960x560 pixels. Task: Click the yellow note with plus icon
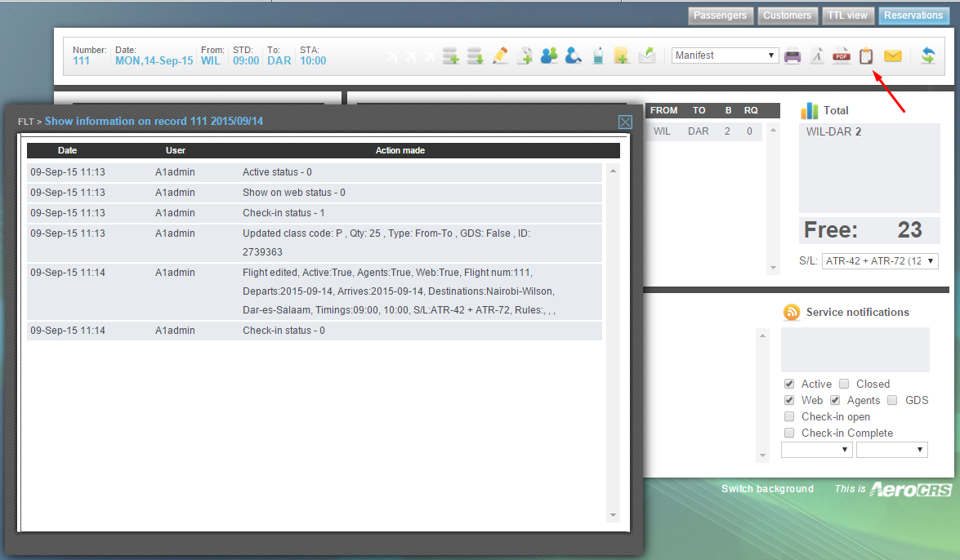pyautogui.click(x=622, y=56)
